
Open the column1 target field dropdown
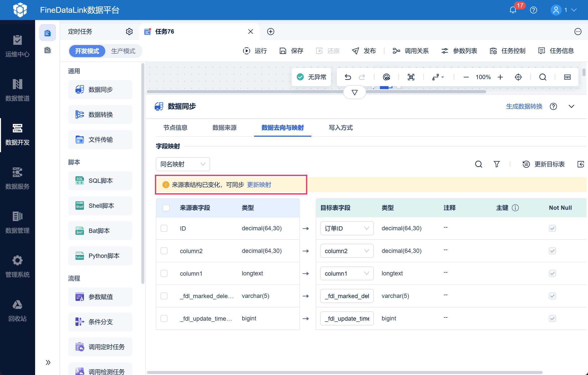click(x=347, y=273)
